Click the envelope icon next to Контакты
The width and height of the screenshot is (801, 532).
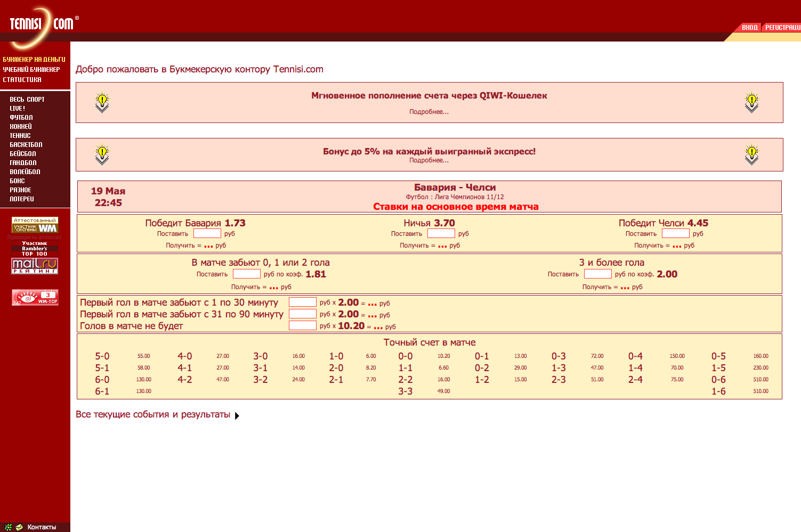point(19,527)
